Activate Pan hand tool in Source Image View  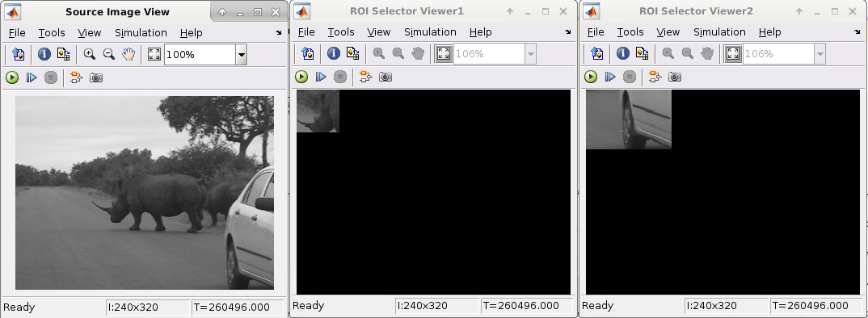point(129,54)
